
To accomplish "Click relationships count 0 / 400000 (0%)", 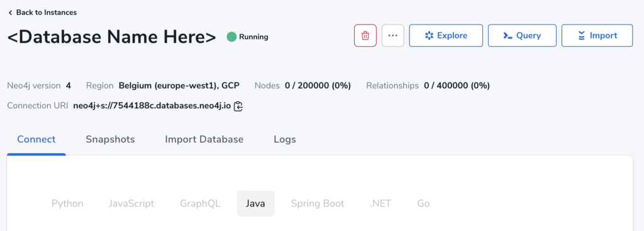I will click(457, 86).
